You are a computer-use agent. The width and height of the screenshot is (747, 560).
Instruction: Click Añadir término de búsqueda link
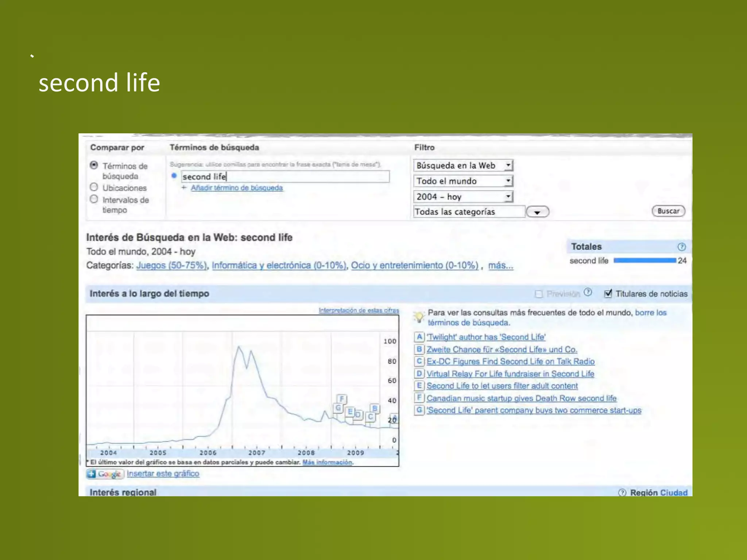(237, 188)
